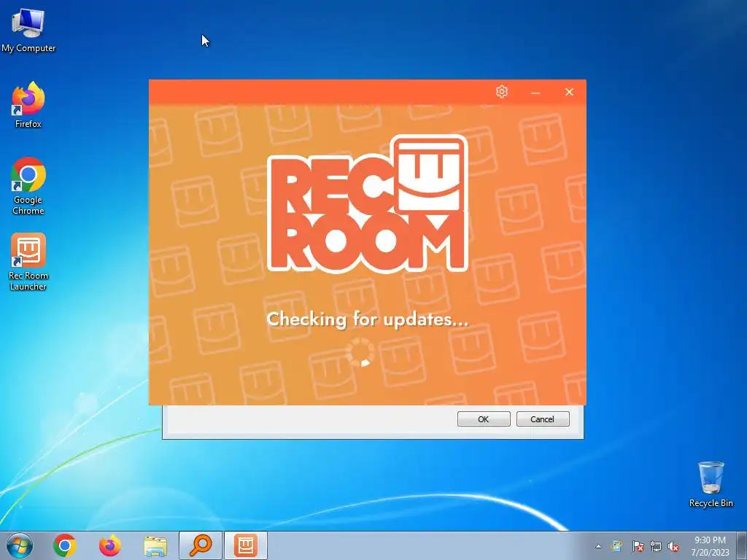Open Firefox from the taskbar
This screenshot has width=747, height=560.
click(x=110, y=545)
